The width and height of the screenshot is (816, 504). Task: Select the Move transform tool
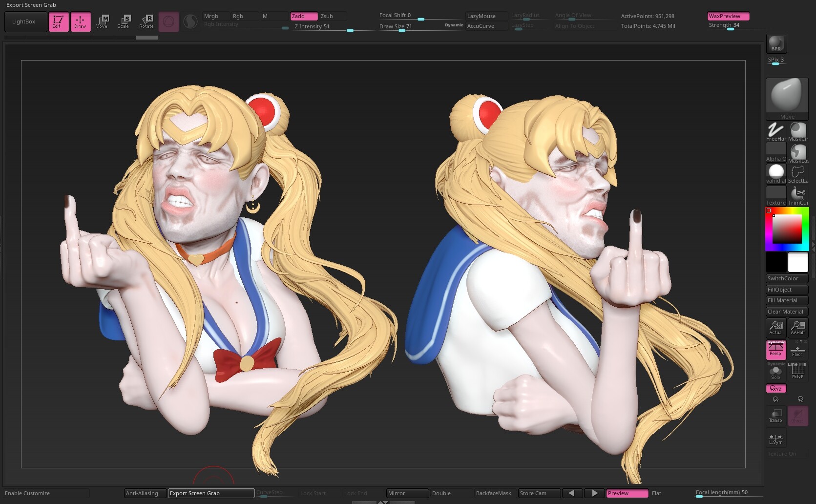click(x=102, y=21)
